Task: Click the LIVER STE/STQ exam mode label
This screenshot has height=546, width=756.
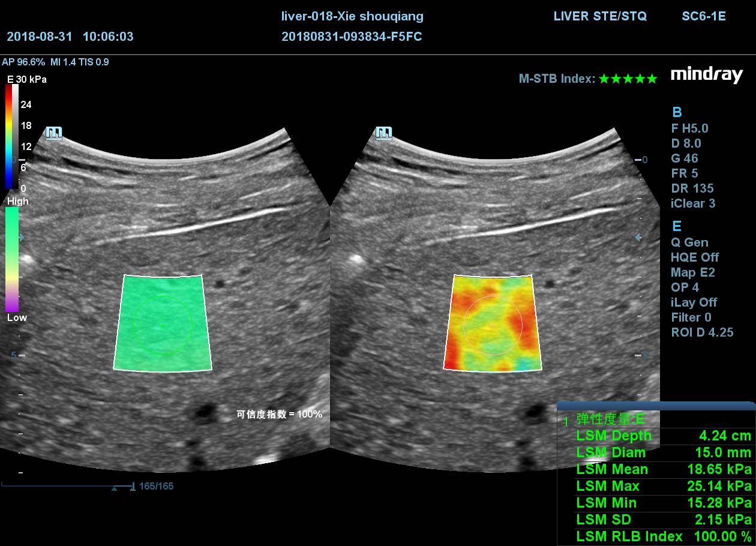Action: [x=600, y=16]
